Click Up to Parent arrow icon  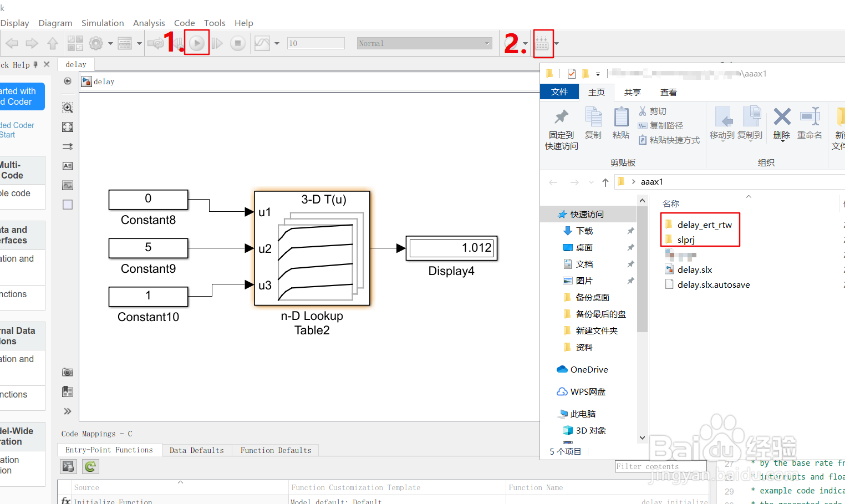coord(53,43)
